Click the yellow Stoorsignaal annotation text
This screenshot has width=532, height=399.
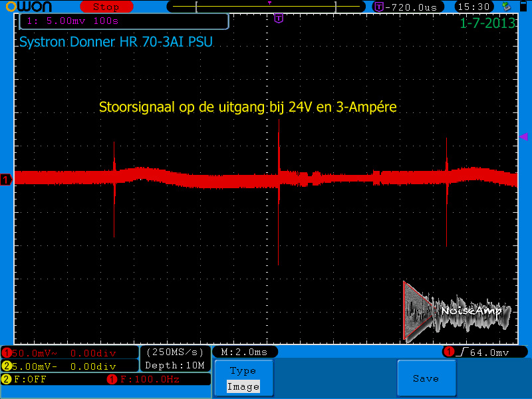click(x=247, y=107)
